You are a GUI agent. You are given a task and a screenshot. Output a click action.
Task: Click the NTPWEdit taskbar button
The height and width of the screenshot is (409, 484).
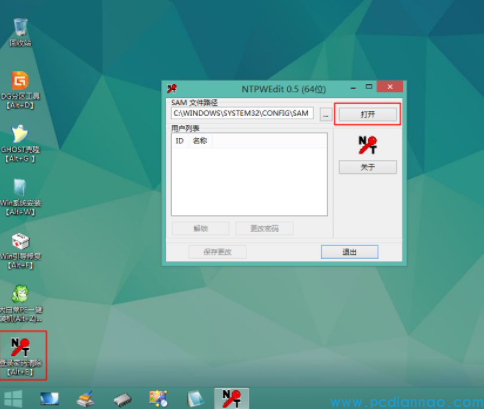coord(232,398)
